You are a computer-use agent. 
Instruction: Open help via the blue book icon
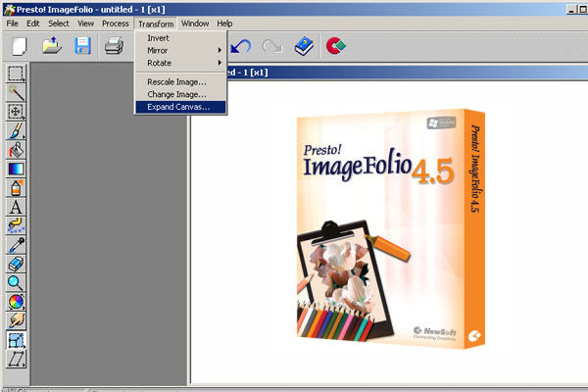[304, 46]
